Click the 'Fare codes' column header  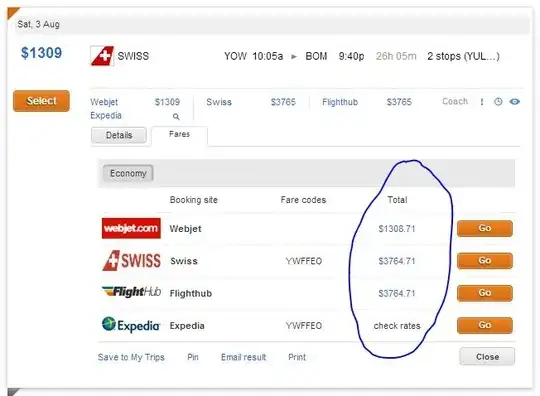(x=303, y=200)
